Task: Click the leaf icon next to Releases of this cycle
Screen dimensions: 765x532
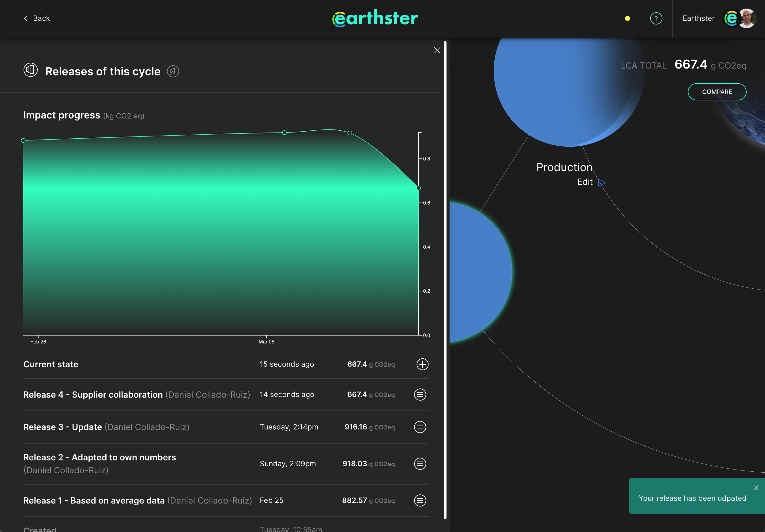Action: pos(173,71)
